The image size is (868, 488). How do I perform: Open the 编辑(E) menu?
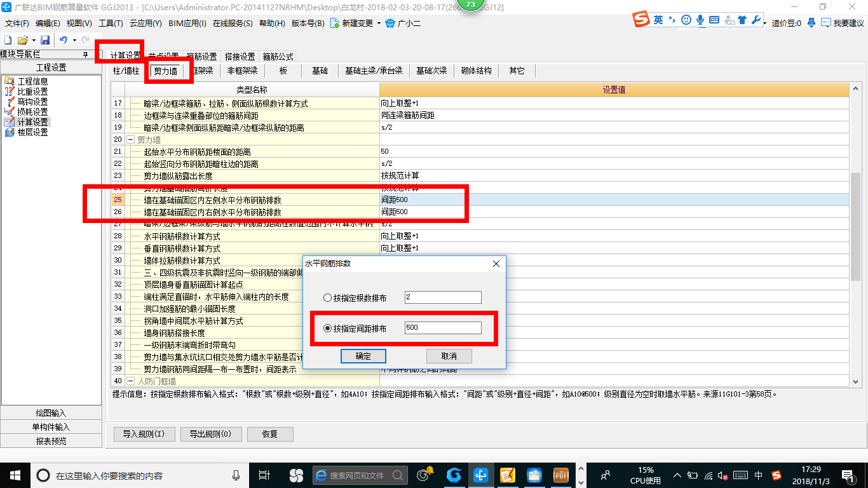point(48,24)
